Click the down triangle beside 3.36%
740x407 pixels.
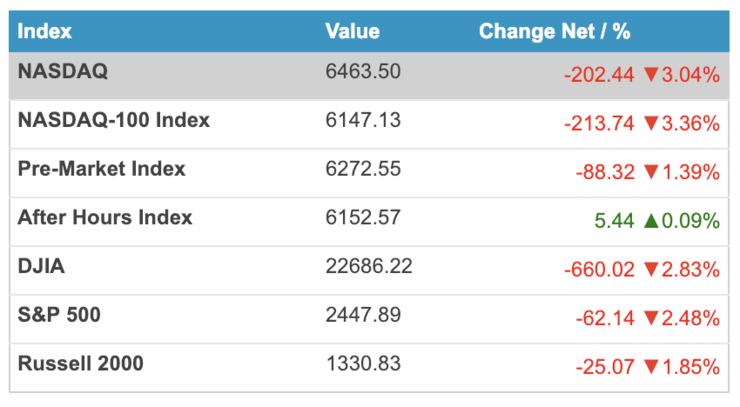(651, 123)
